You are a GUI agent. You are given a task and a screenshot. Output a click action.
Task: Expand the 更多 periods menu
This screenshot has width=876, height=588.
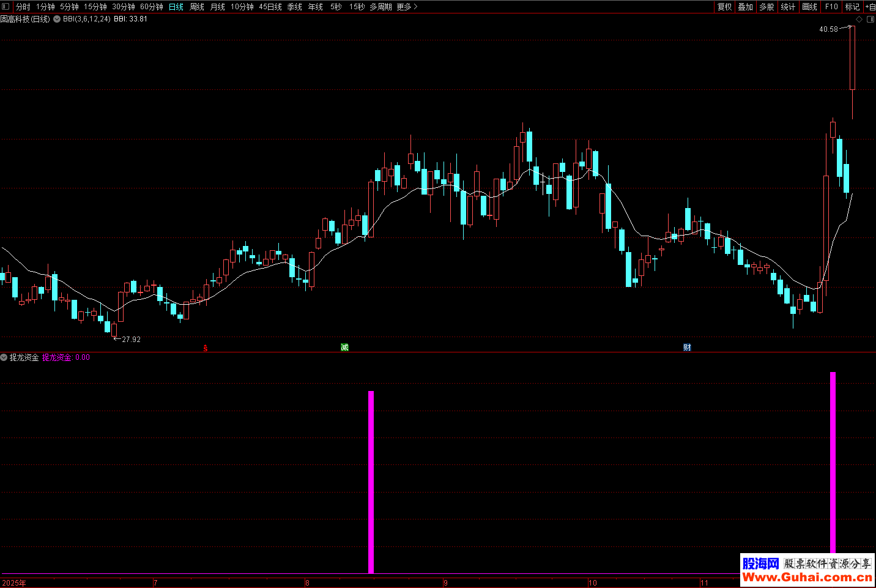407,7
